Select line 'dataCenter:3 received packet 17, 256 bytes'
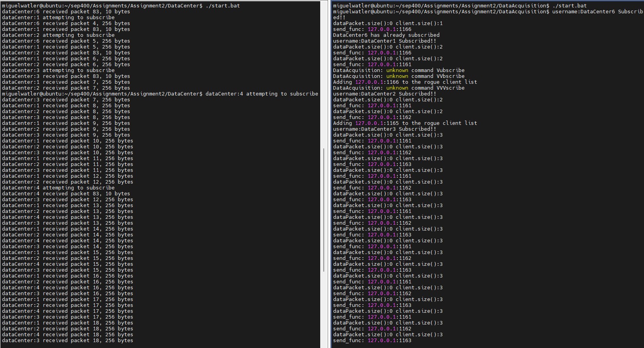Viewport: 644px width, 348px height. coord(67,317)
